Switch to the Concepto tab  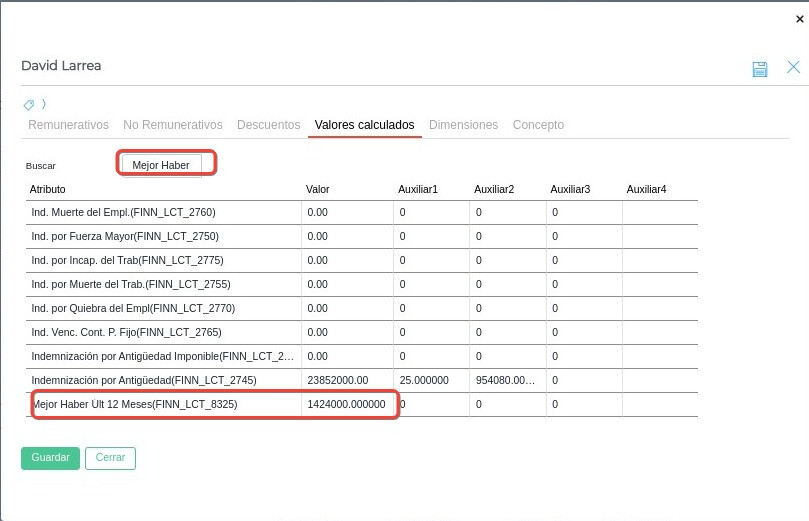pos(538,125)
